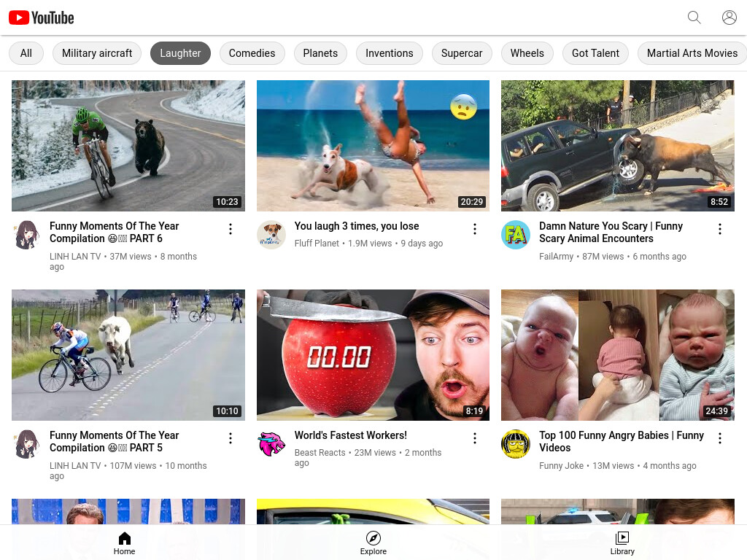Open more options for World's Fastest Workers

(x=475, y=438)
